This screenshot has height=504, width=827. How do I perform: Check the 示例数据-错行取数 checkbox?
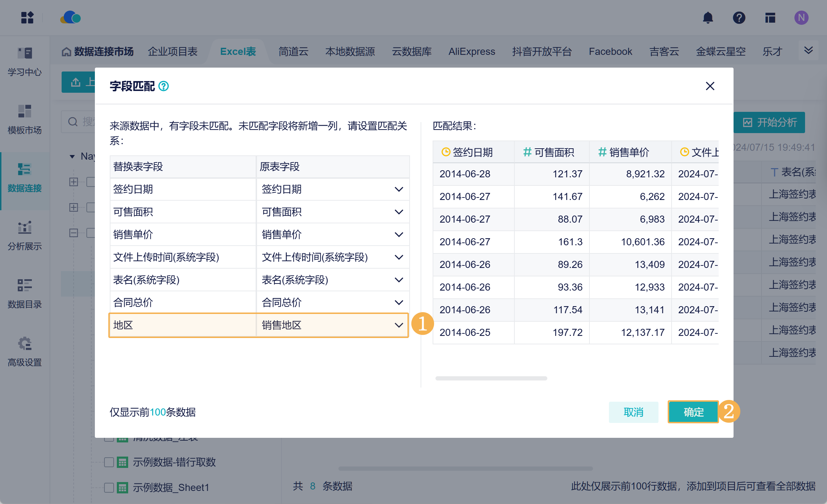pyautogui.click(x=109, y=462)
